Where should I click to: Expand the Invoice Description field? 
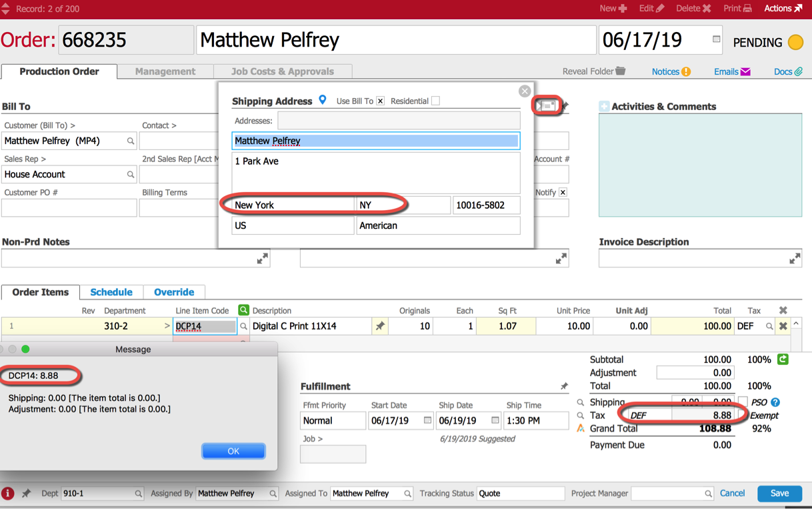point(795,258)
